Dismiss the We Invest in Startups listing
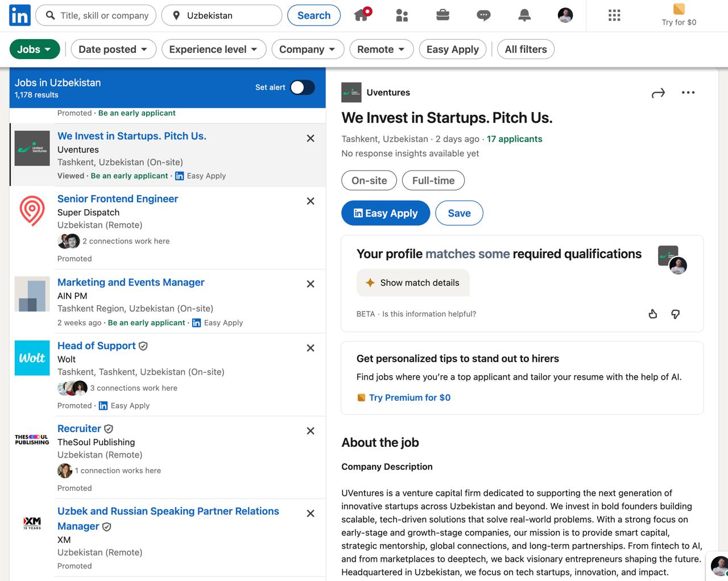The width and height of the screenshot is (728, 581). tap(311, 138)
